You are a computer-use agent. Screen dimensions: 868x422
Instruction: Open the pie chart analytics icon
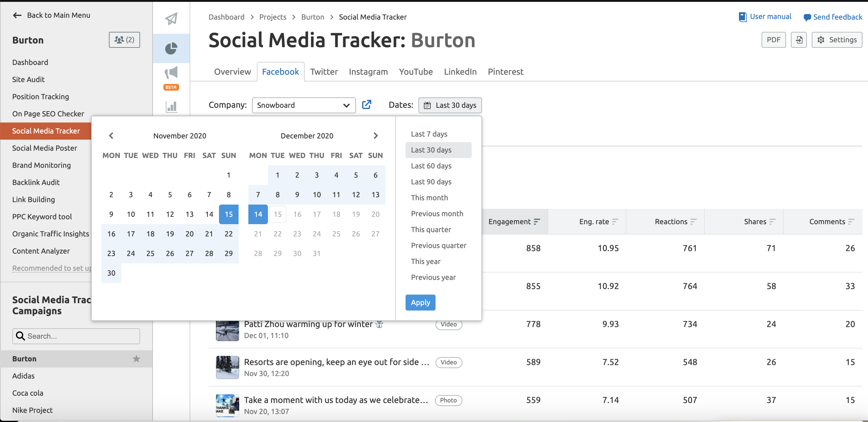172,48
